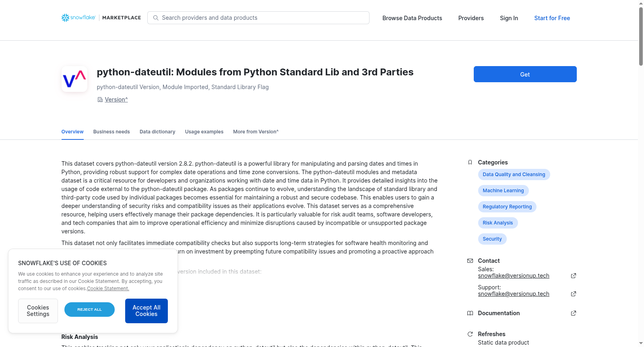The image size is (644, 347).
Task: Click the REJECT ALL cookies button
Action: (x=89, y=310)
